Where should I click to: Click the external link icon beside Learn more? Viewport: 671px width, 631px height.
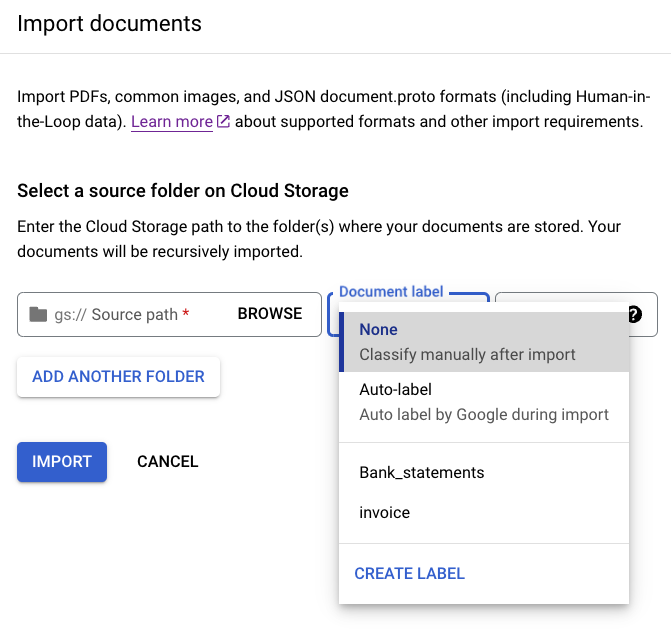tap(223, 122)
